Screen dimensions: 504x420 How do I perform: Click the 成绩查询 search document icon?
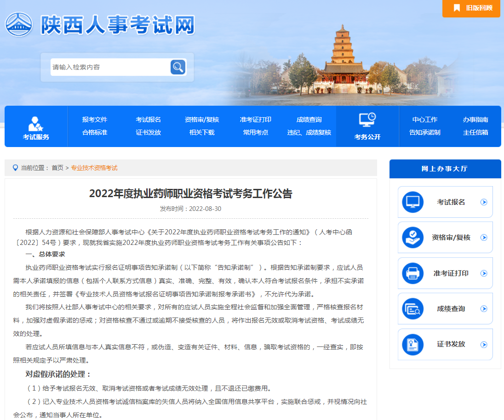click(412, 309)
